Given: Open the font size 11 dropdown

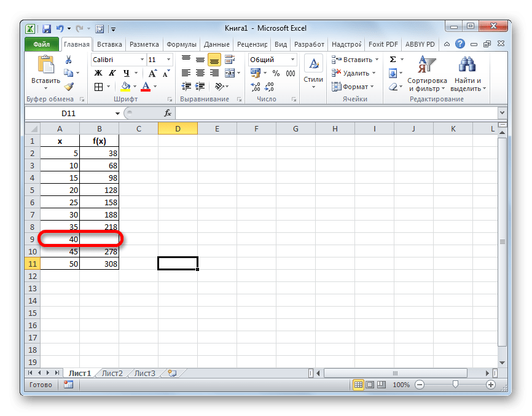Looking at the screenshot, I should click(x=168, y=60).
